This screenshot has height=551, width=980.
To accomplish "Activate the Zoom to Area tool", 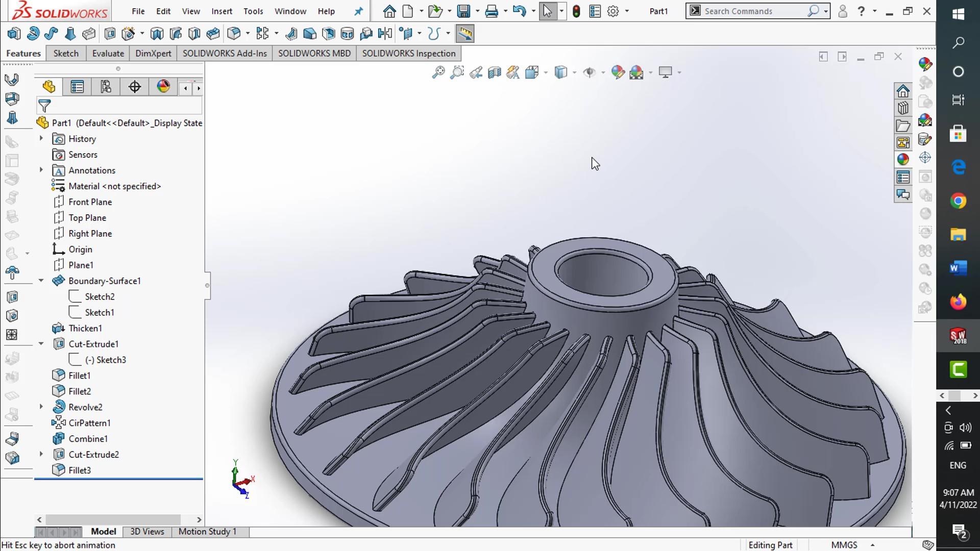I will pyautogui.click(x=457, y=72).
